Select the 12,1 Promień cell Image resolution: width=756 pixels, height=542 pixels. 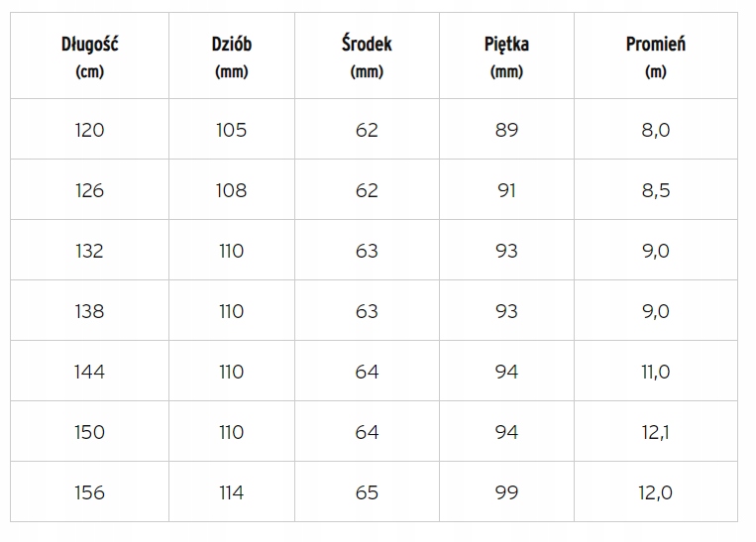click(x=656, y=432)
